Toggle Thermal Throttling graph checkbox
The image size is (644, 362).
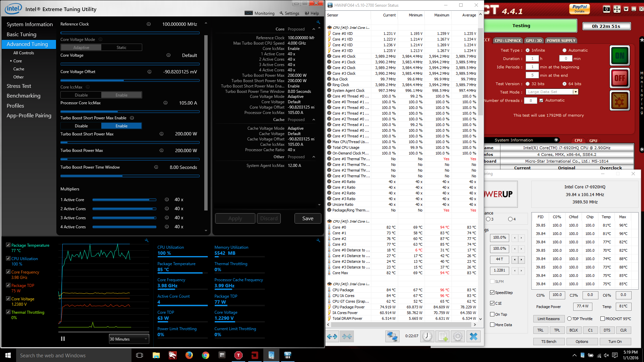(8, 312)
